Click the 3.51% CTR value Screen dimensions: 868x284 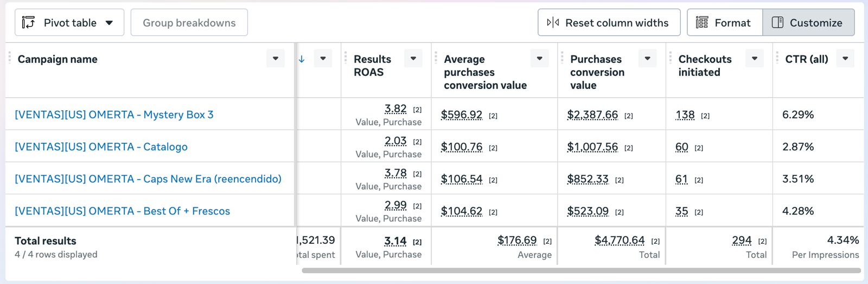tap(798, 179)
